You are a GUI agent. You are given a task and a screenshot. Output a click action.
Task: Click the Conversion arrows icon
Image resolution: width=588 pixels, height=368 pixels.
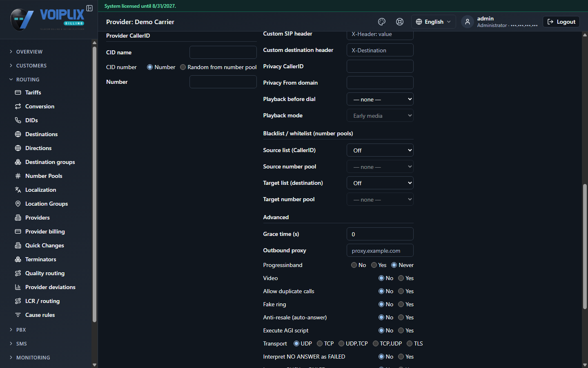point(18,106)
